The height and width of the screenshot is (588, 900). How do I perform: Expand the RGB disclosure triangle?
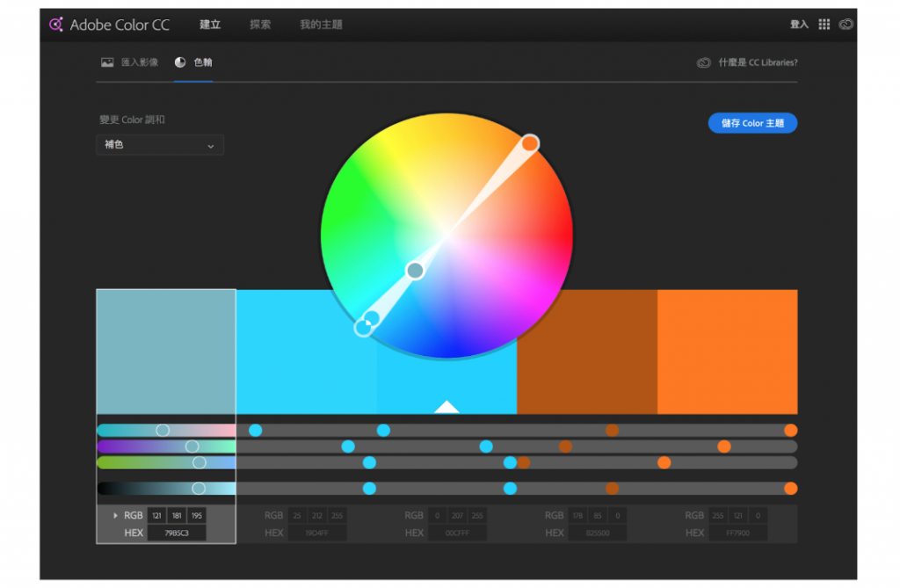pos(115,516)
